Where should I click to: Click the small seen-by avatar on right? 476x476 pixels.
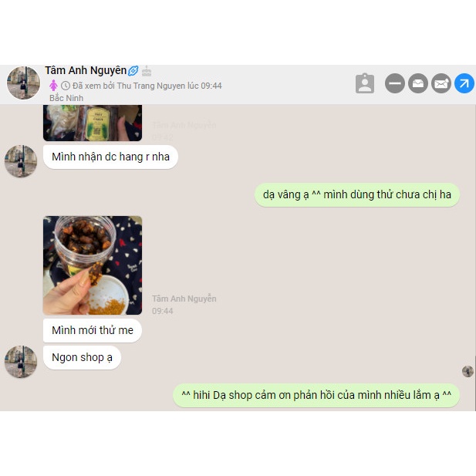pyautogui.click(x=468, y=371)
